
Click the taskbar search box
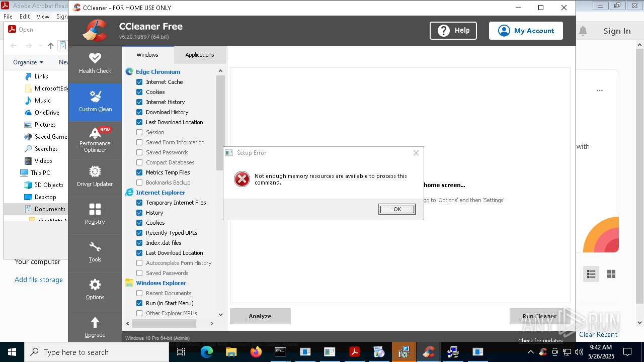coord(97,352)
